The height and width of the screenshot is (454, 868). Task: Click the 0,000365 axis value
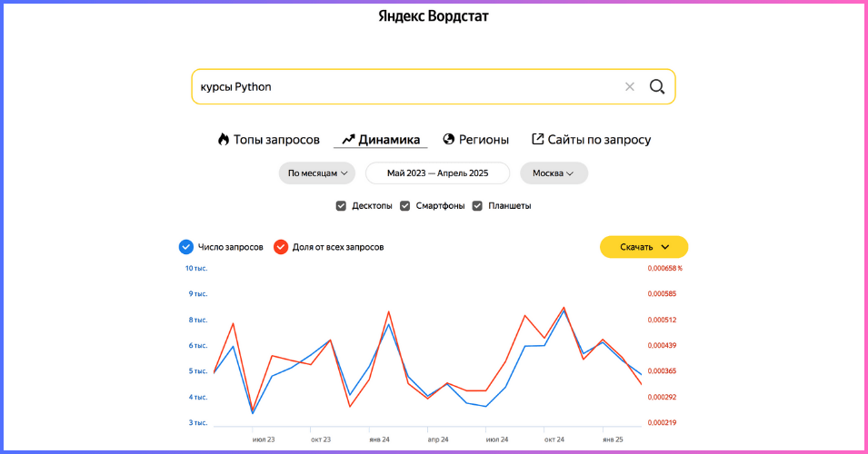[662, 371]
